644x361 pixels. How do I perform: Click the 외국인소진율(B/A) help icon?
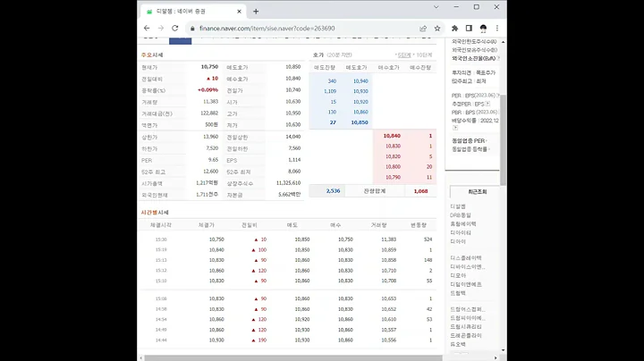[x=498, y=58]
